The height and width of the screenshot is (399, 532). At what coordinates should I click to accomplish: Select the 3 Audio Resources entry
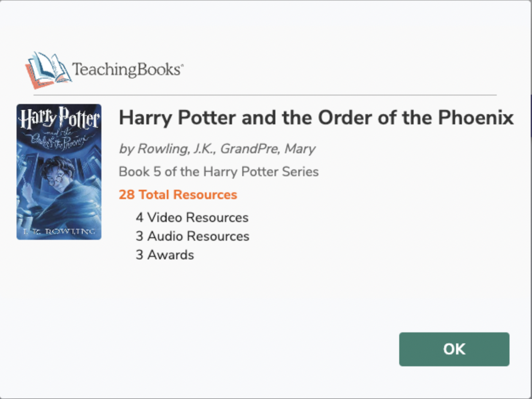(192, 236)
